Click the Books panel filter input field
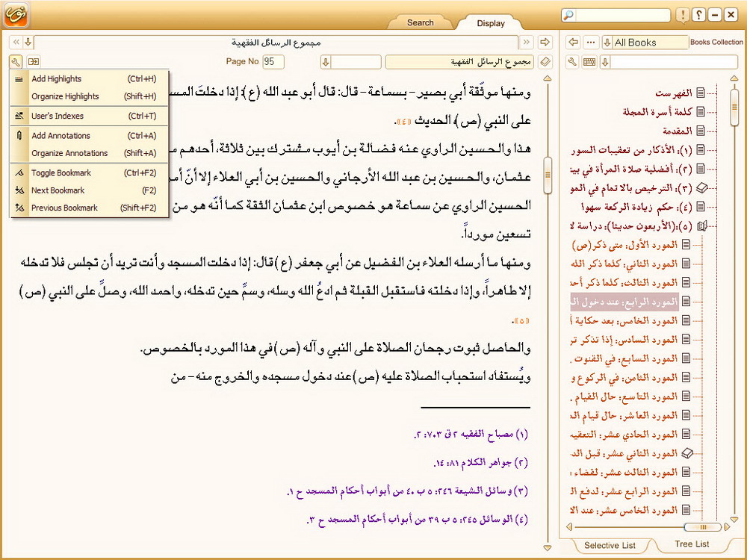 coord(674,62)
